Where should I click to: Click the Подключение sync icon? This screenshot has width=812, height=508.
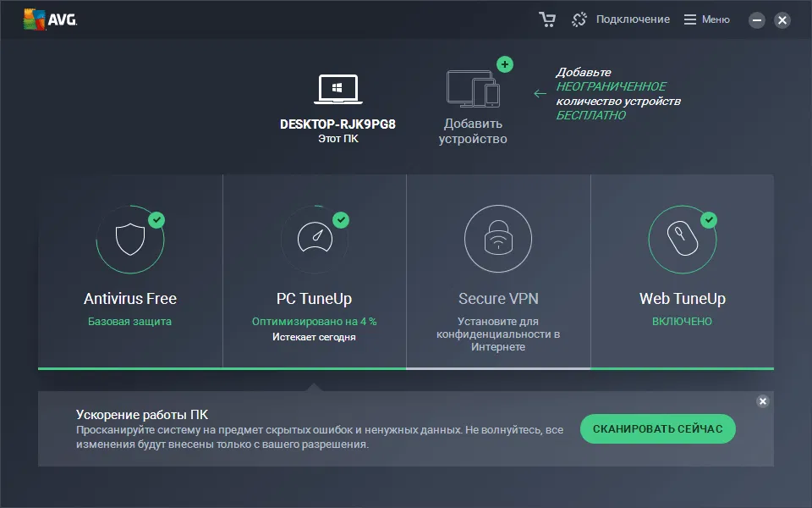tap(579, 18)
